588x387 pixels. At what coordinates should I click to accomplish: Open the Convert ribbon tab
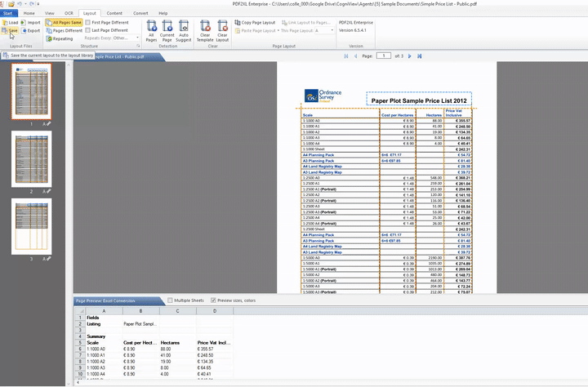(x=140, y=13)
